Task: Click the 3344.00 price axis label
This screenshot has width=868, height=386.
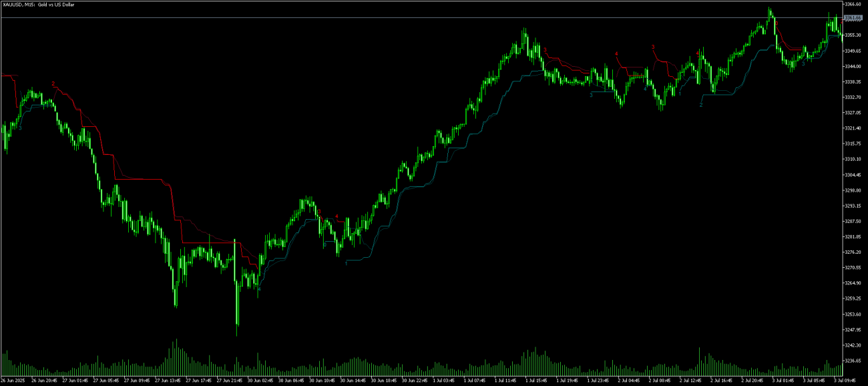Action: (x=854, y=66)
